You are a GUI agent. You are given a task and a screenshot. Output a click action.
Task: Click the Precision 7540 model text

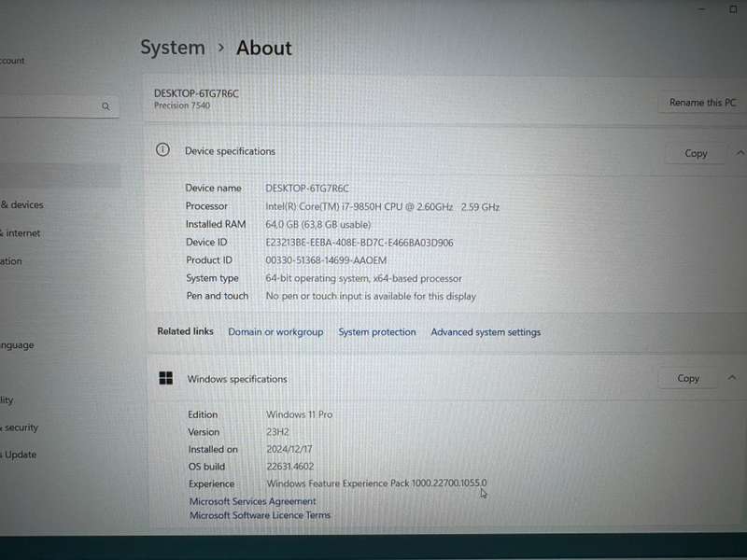click(x=181, y=105)
